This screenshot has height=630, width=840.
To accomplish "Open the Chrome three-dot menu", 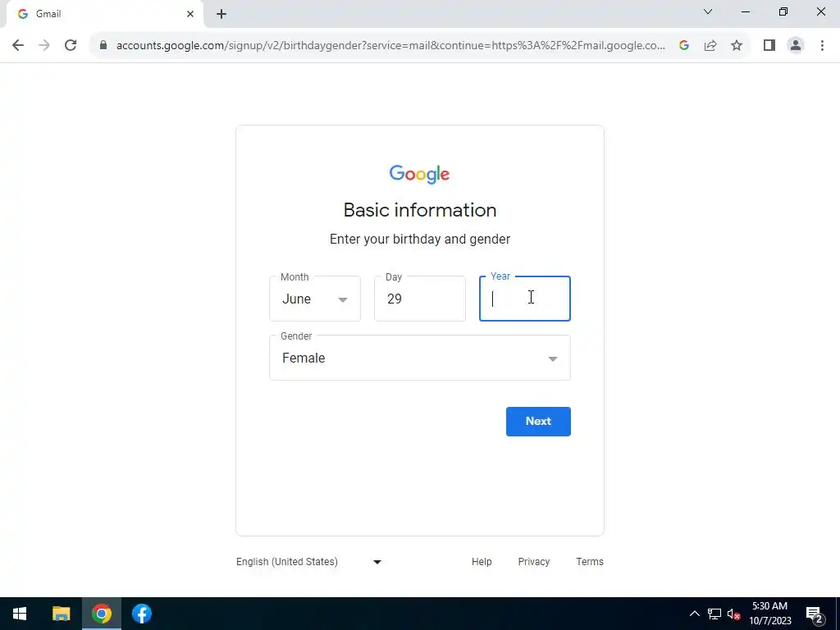I will [822, 46].
